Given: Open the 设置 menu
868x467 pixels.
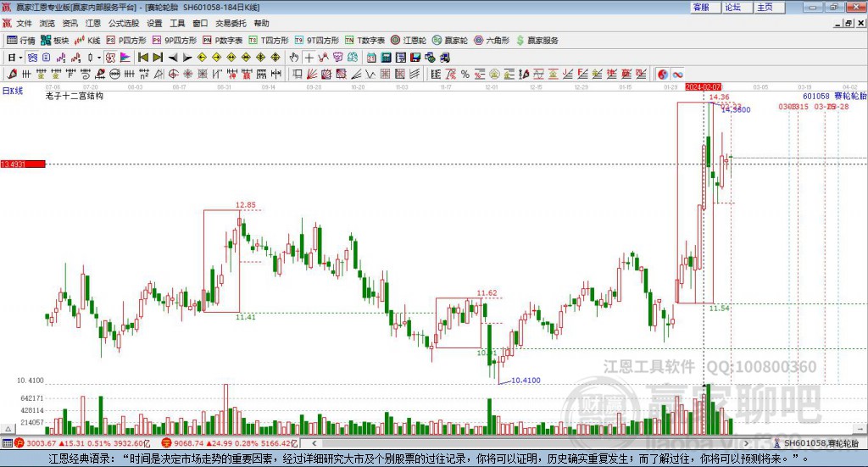Looking at the screenshot, I should (154, 23).
